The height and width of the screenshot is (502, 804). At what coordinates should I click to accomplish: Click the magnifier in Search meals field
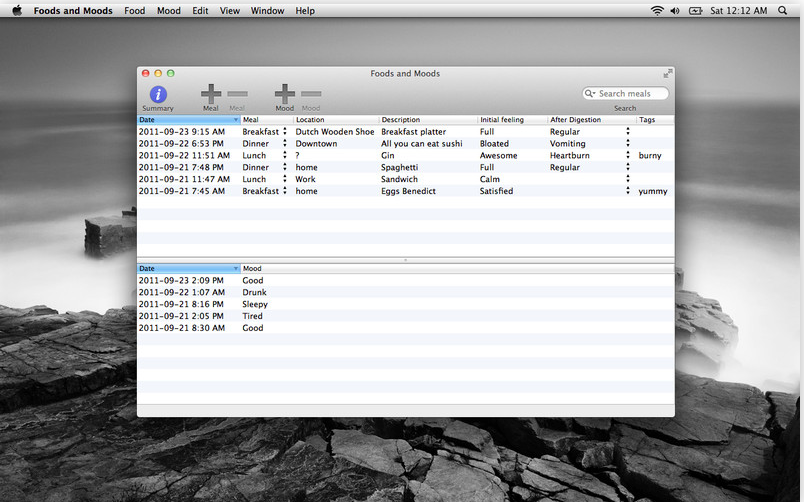click(590, 93)
